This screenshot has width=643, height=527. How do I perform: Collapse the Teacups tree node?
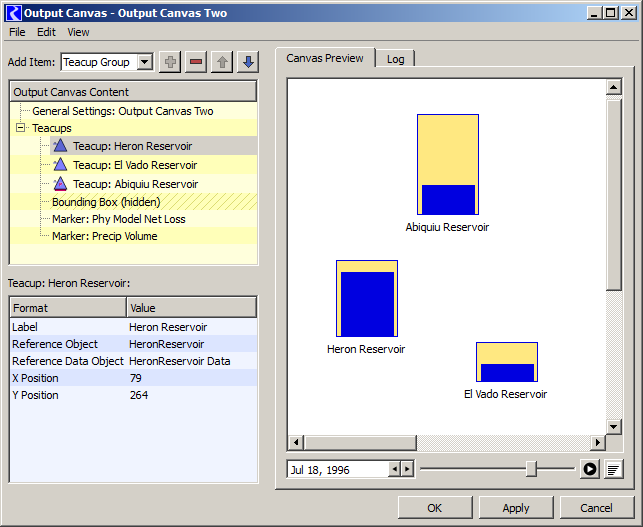coord(20,128)
